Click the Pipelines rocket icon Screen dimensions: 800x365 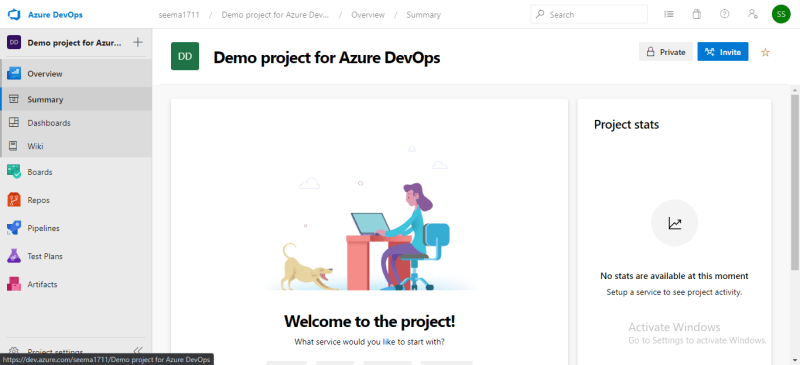pyautogui.click(x=14, y=228)
